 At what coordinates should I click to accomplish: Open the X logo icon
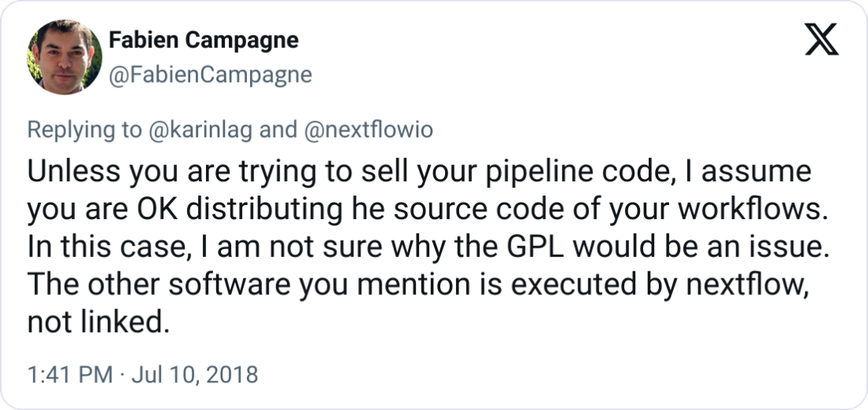[x=822, y=40]
